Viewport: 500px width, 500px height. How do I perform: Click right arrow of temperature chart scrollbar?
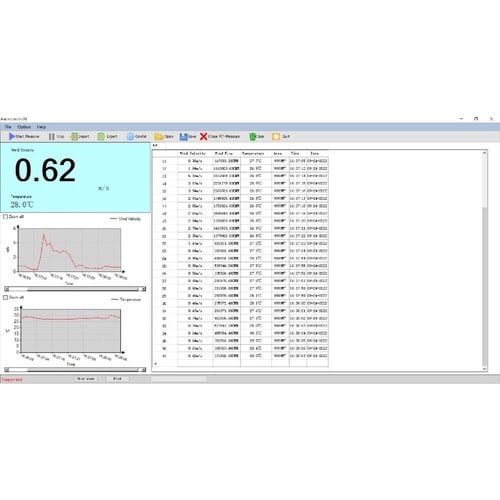pyautogui.click(x=143, y=370)
